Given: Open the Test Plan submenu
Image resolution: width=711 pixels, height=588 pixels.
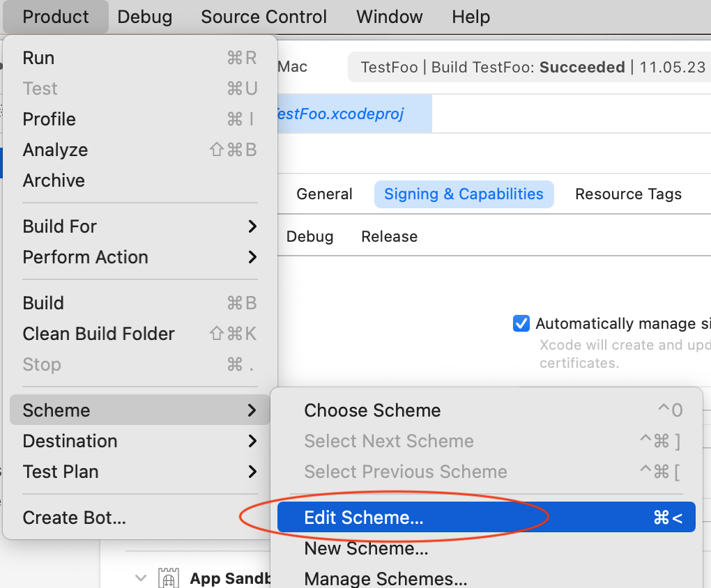Looking at the screenshot, I should pyautogui.click(x=139, y=472).
